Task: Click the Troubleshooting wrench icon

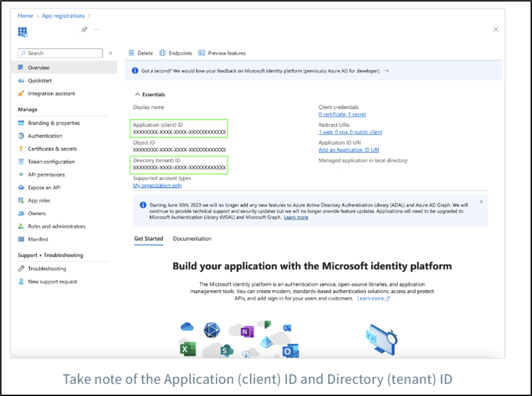Action: pyautogui.click(x=21, y=268)
